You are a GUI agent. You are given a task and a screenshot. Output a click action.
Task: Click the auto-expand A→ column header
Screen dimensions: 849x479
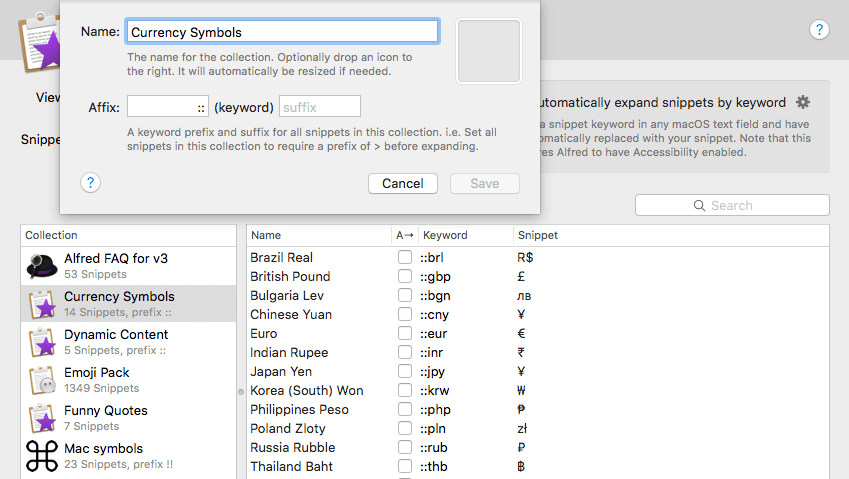[404, 235]
